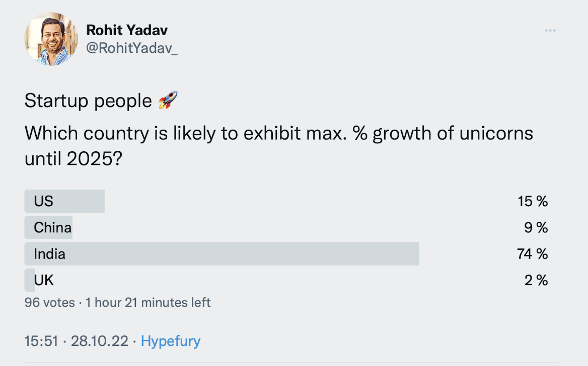Image resolution: width=588 pixels, height=366 pixels.
Task: Open Rohit Yadav's profile picture
Action: coord(51,39)
